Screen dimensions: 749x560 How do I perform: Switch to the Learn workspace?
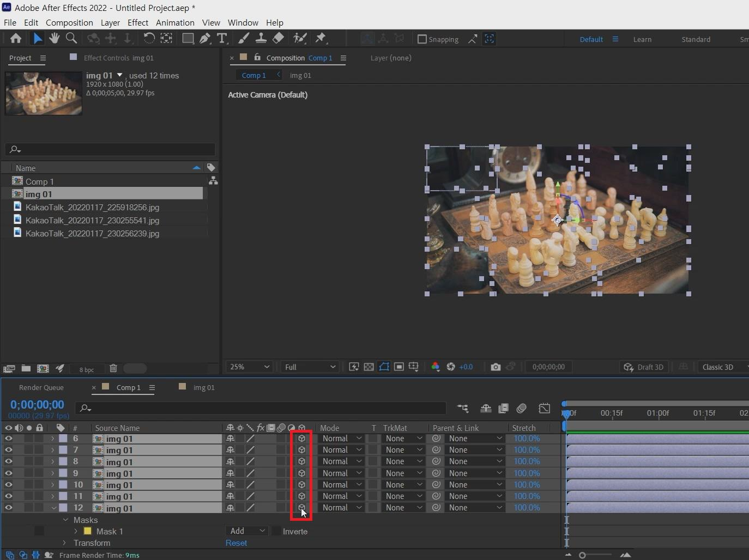642,39
